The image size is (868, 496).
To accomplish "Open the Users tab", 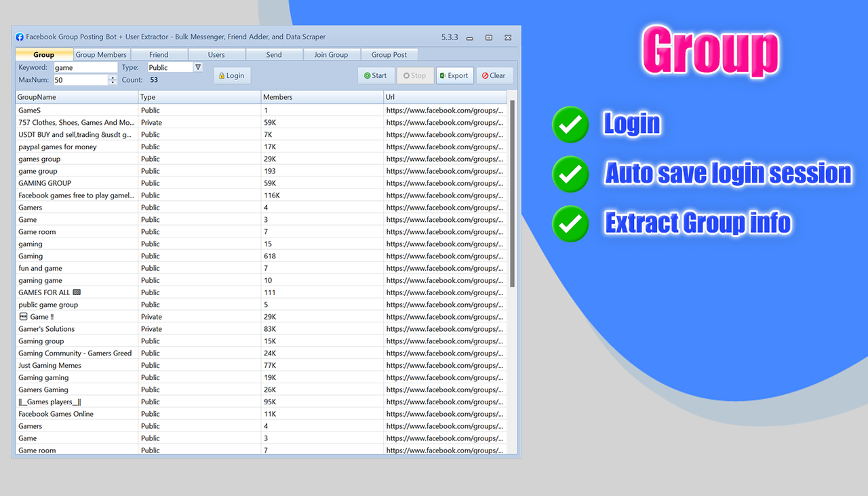I will point(216,54).
